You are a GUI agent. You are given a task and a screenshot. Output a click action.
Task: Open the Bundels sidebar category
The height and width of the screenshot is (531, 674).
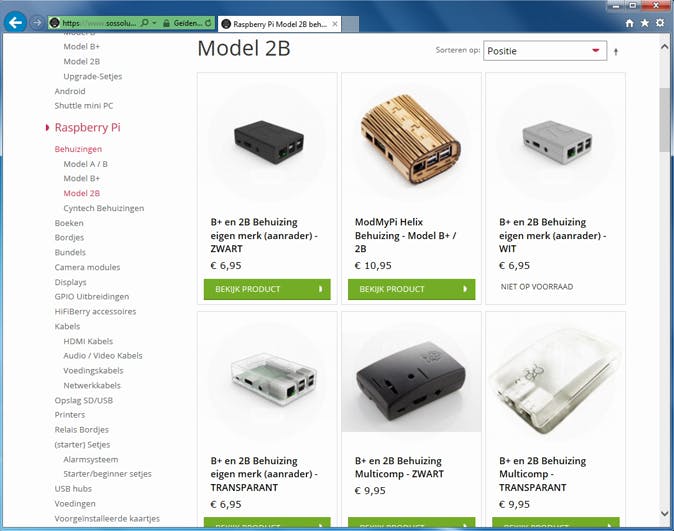[70, 252]
